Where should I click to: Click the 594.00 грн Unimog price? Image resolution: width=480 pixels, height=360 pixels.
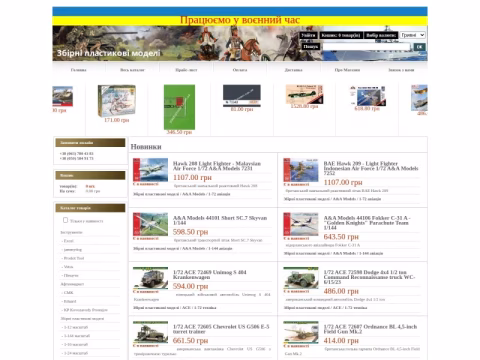click(190, 286)
